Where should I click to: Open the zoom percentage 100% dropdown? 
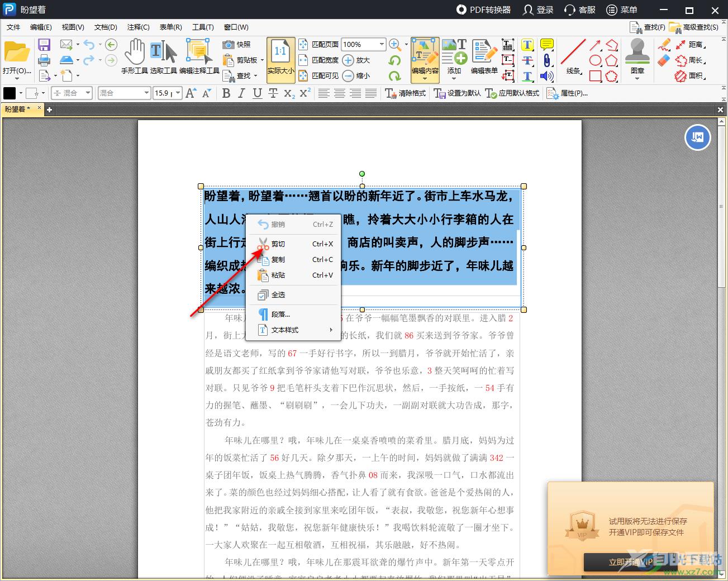(382, 44)
